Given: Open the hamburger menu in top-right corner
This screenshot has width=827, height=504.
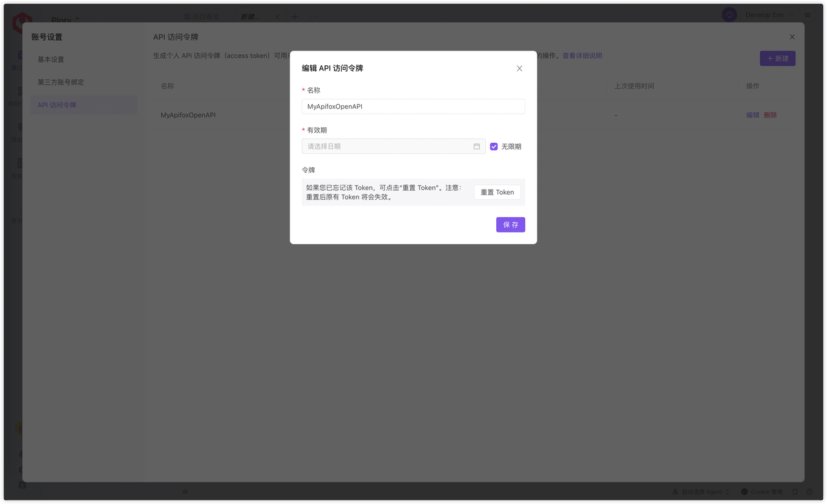Looking at the screenshot, I should click(x=808, y=15).
